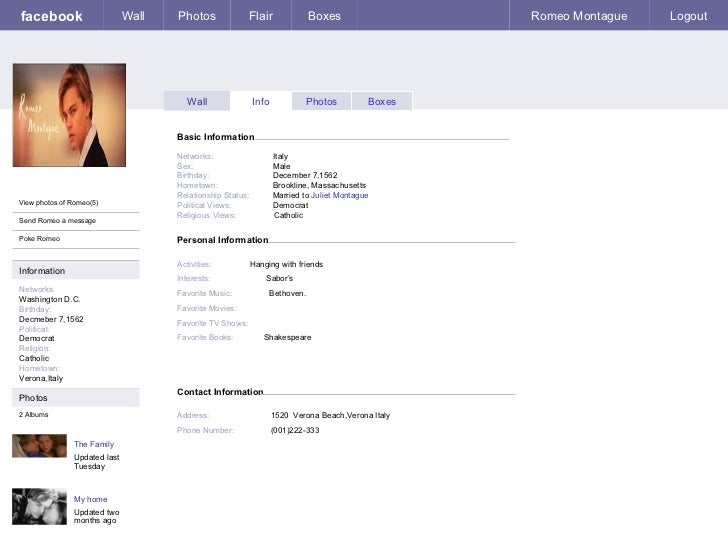Click the Information sidebar header
Screen dimensions: 728x546
tap(76, 270)
